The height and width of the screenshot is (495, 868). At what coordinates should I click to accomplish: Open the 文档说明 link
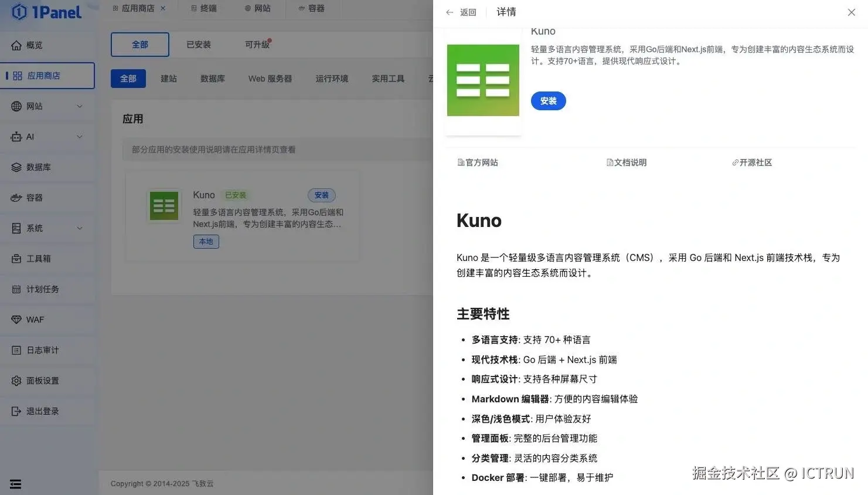tap(627, 162)
